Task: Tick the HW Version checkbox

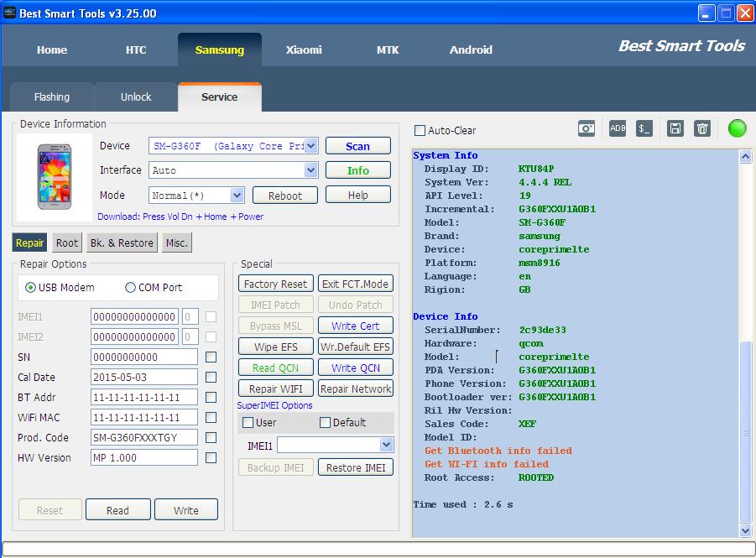Action: tap(211, 457)
